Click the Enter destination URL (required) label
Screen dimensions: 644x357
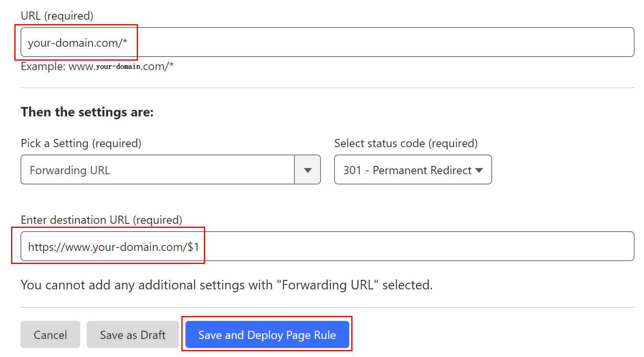[102, 220]
